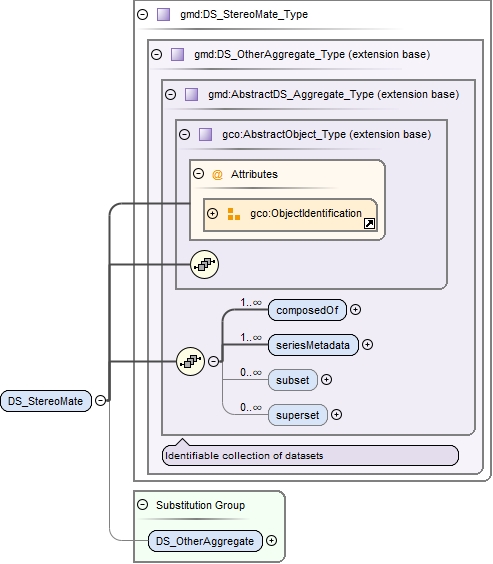Click gmd:DS_OtherAggregate_Type (extension base) label

click(312, 54)
